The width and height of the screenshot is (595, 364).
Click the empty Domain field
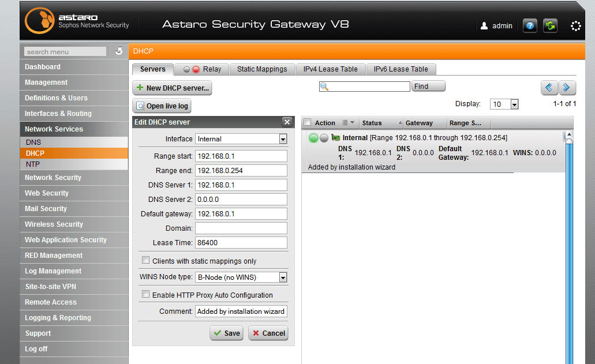(241, 228)
